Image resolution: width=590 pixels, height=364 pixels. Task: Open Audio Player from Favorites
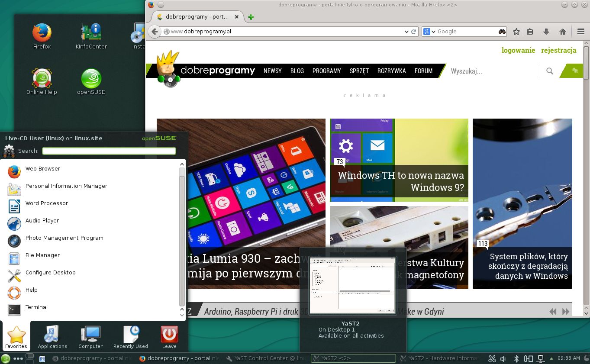point(90,224)
